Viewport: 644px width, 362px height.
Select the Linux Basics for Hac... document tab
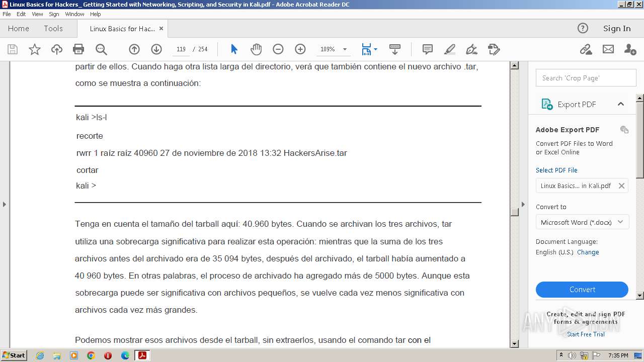point(122,29)
